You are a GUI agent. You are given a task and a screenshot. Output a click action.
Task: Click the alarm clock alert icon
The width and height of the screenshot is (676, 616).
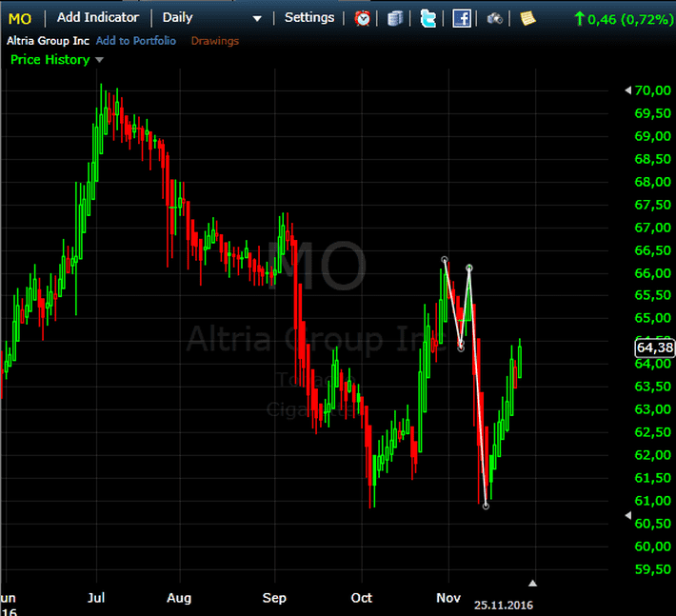click(x=362, y=18)
